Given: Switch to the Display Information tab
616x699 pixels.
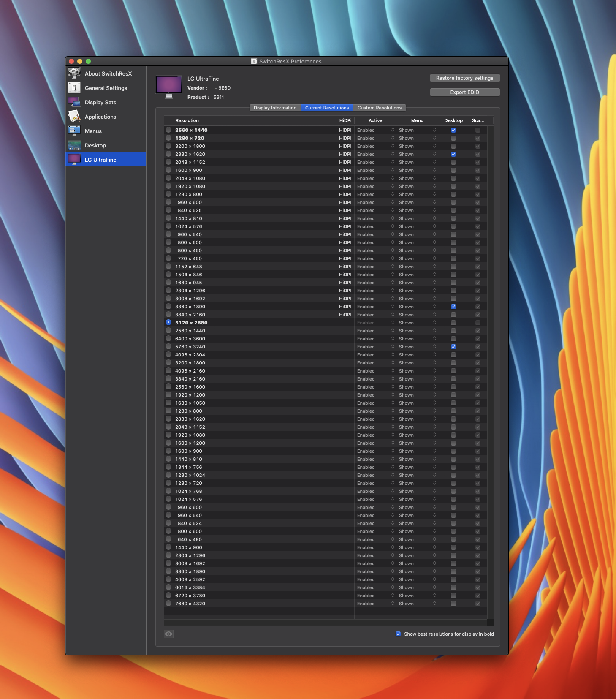Looking at the screenshot, I should click(275, 108).
